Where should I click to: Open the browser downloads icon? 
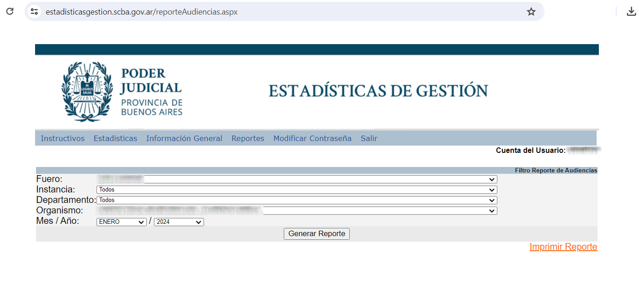click(x=631, y=12)
